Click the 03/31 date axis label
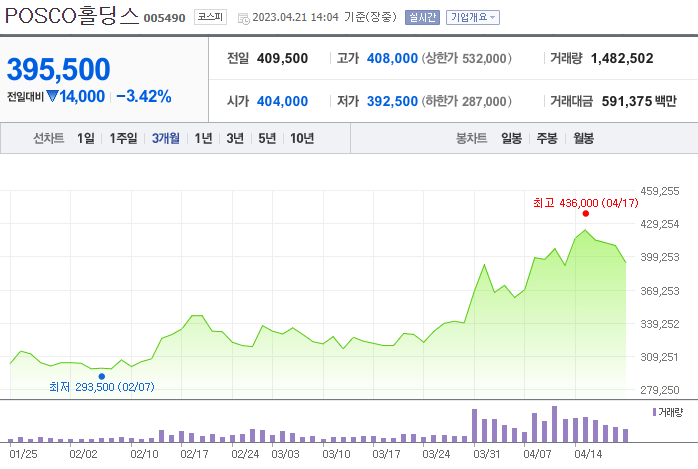The image size is (698, 469). pyautogui.click(x=487, y=454)
